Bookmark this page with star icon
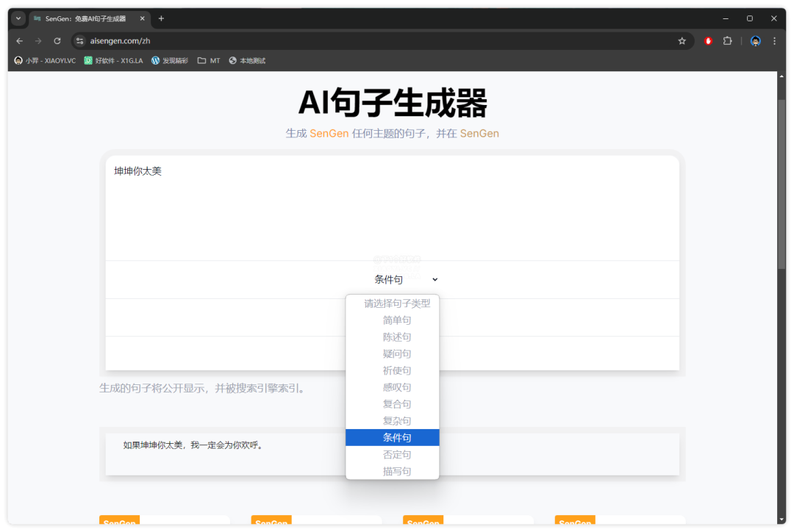This screenshot has height=532, width=794. click(682, 41)
